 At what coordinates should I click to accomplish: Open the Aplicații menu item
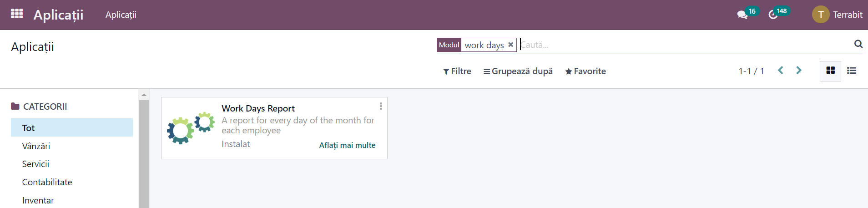tap(121, 15)
